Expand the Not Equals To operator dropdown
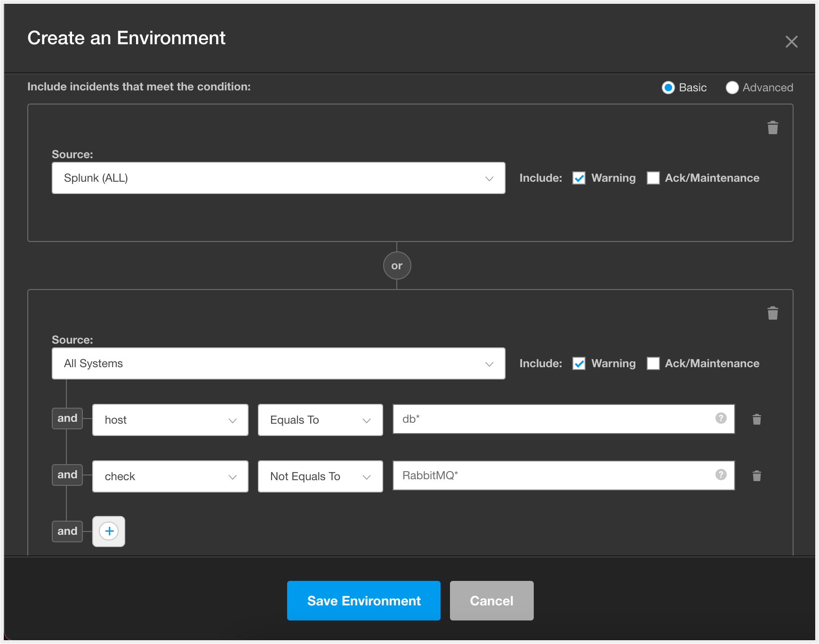 pos(367,476)
